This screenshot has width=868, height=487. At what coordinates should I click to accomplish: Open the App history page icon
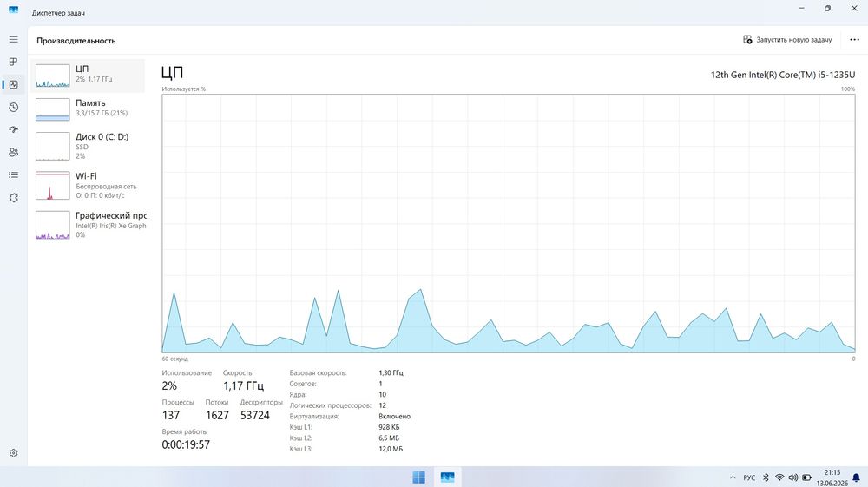[13, 108]
